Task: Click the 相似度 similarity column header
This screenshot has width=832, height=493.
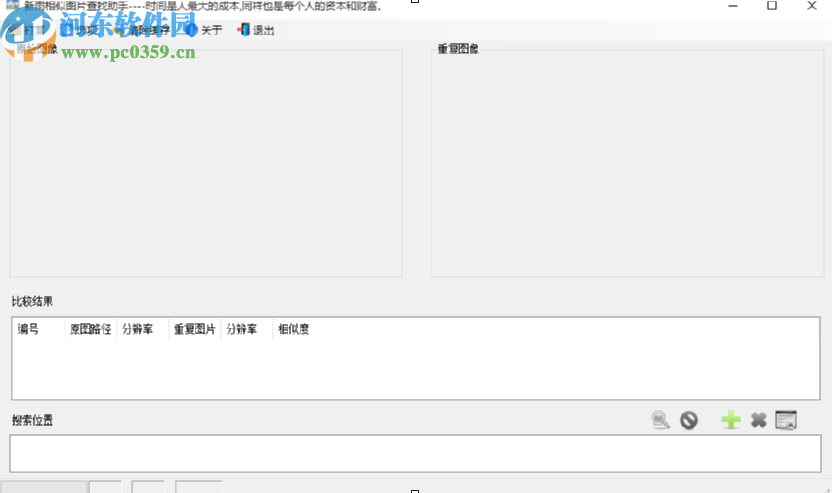Action: 293,329
